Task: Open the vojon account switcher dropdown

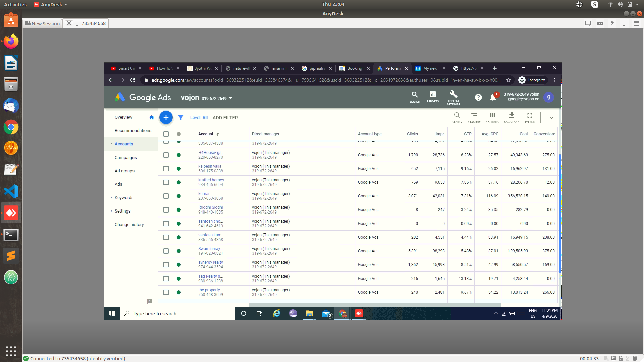Action: (230, 98)
